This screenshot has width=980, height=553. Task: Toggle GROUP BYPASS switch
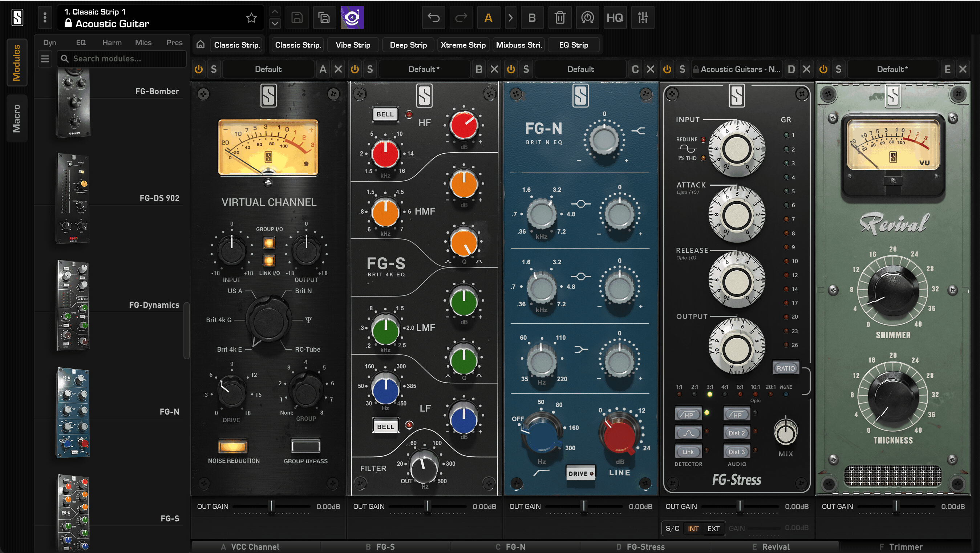tap(305, 446)
